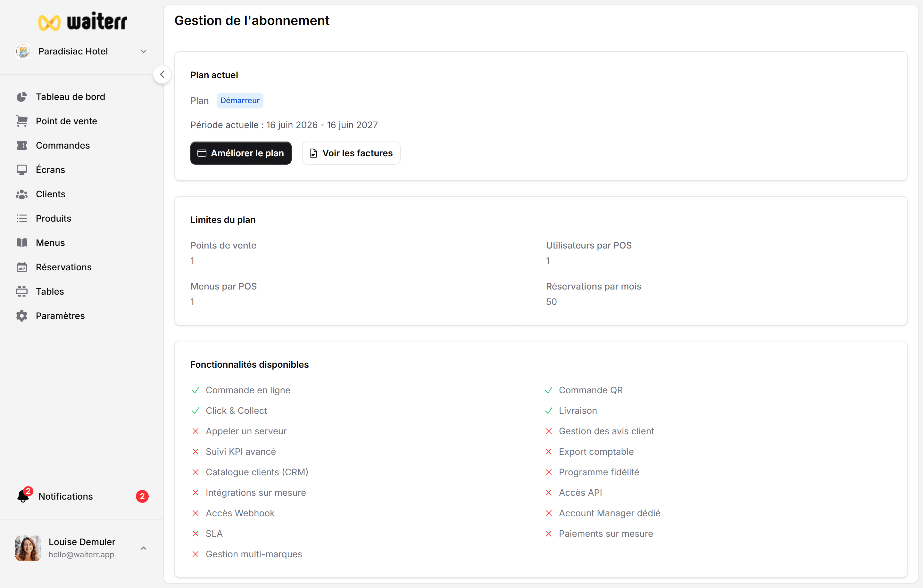Click the Tableau de bord pie chart icon

[22, 96]
